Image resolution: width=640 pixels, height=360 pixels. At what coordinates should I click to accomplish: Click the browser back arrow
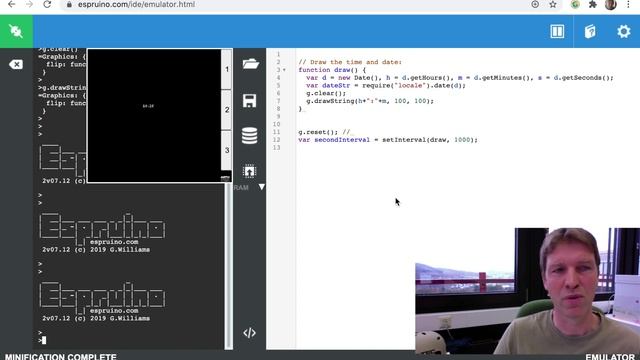(11, 4)
